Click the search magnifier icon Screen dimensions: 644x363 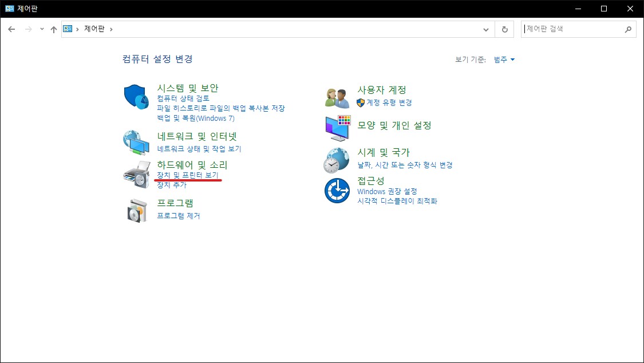(628, 29)
